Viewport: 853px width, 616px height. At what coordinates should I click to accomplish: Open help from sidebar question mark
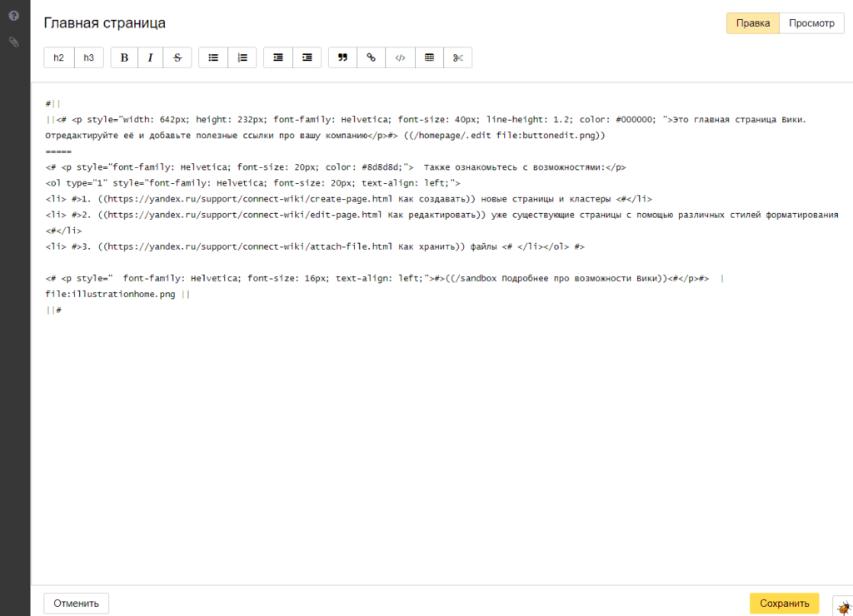[14, 16]
